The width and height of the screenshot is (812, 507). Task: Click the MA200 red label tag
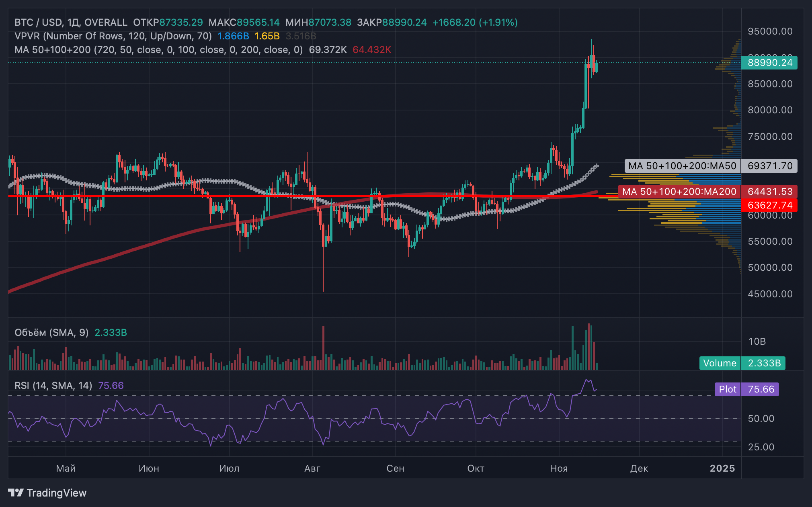point(679,192)
